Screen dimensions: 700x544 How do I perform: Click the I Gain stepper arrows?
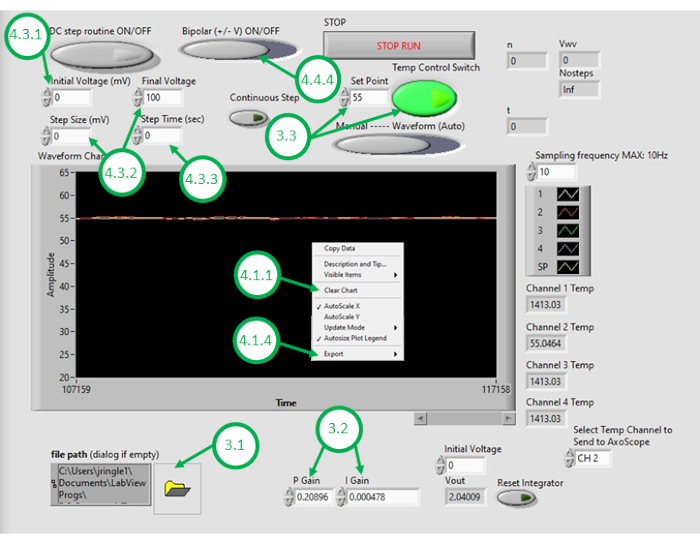click(342, 497)
